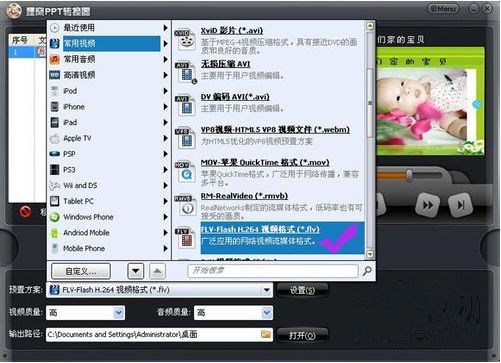
Task: Click the Andriod Mobile icon
Action: (x=54, y=233)
